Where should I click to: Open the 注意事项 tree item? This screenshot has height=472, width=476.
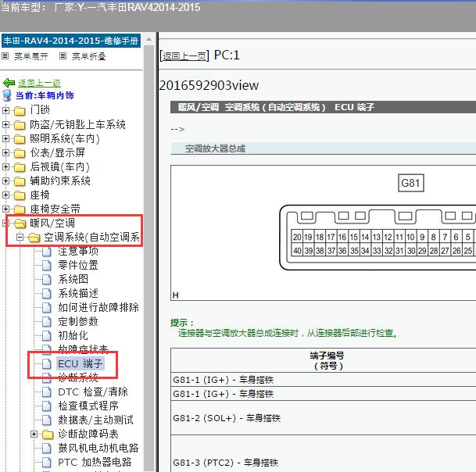coord(78,252)
